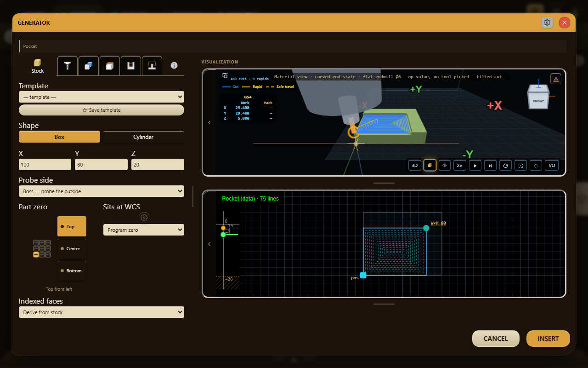Image resolution: width=588 pixels, height=368 pixels.
Task: Set part zero to Center
Action: (x=72, y=249)
